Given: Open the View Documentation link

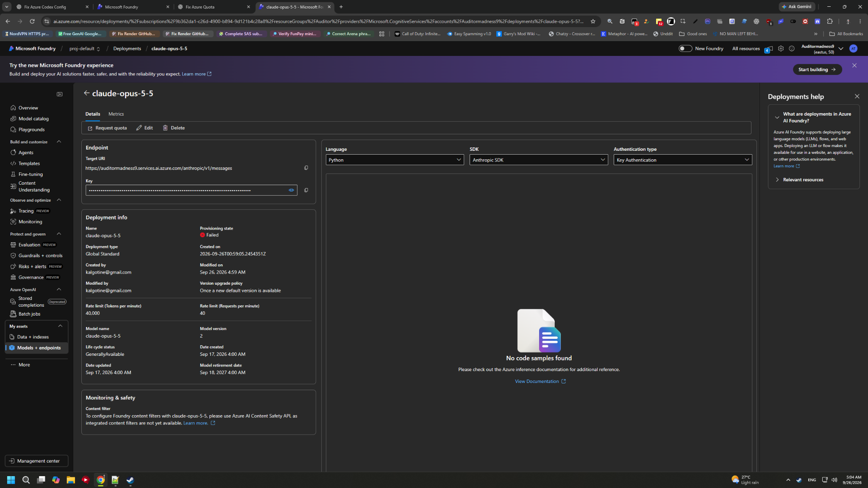Looking at the screenshot, I should coord(540,381).
